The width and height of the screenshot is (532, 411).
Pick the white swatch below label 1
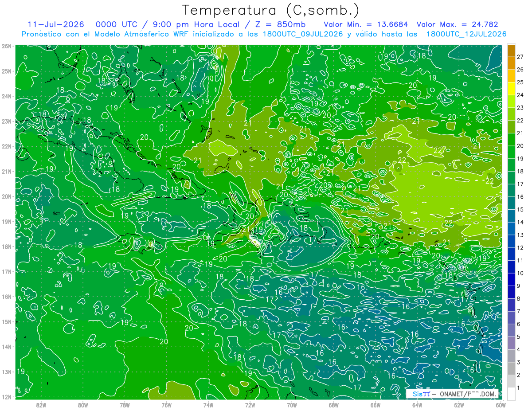(x=511, y=394)
